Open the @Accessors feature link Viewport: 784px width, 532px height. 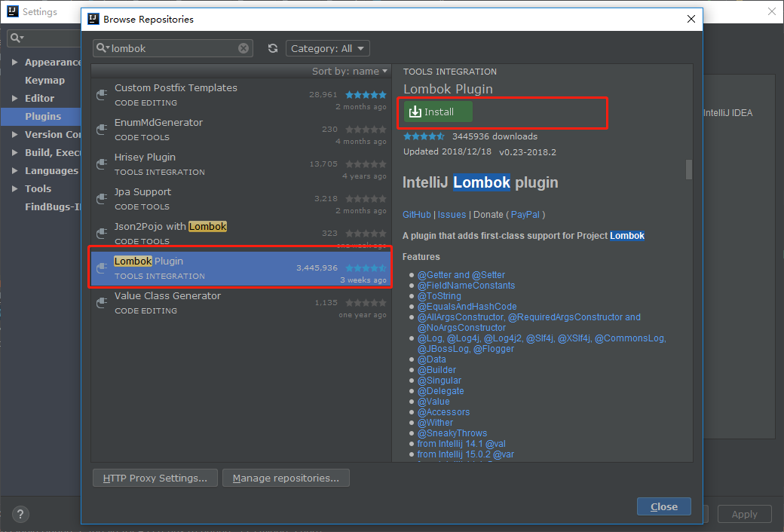click(443, 412)
